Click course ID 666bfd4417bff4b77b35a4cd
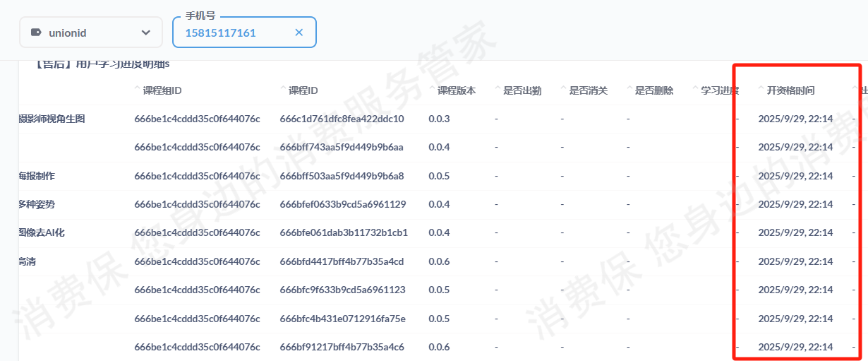This screenshot has width=868, height=361. click(x=342, y=261)
